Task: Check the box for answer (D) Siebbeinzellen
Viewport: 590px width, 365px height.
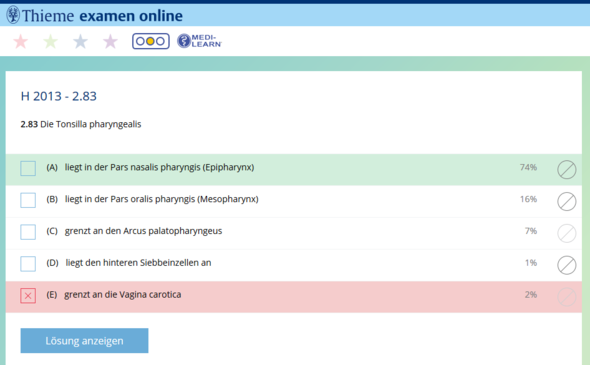Action: (x=28, y=264)
